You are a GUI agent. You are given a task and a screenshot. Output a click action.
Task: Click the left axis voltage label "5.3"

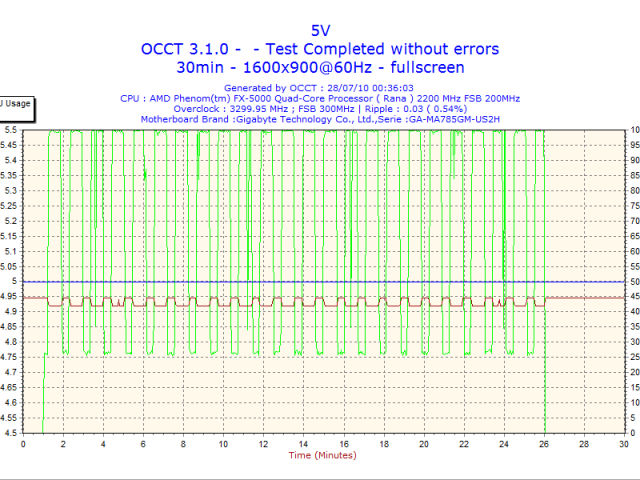(x=11, y=191)
